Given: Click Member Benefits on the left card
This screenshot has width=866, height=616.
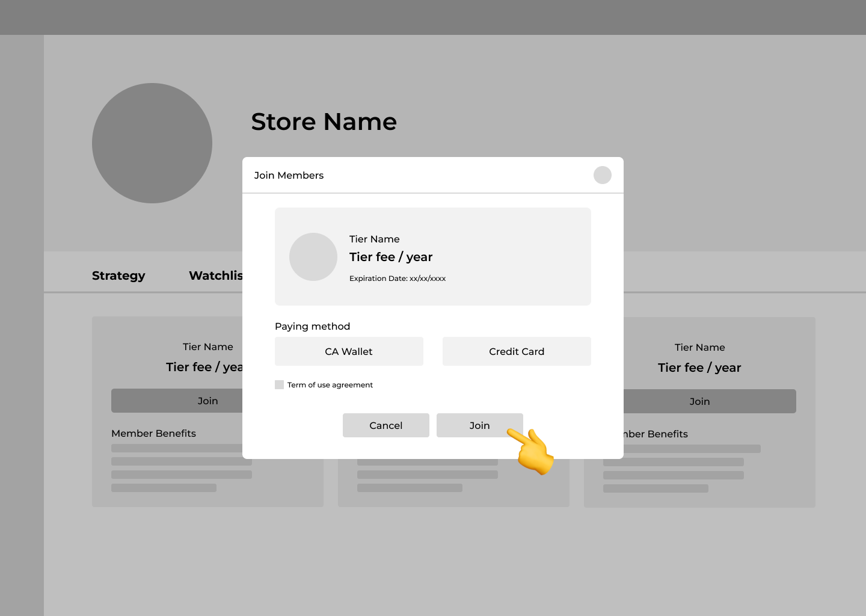Looking at the screenshot, I should click(x=153, y=433).
